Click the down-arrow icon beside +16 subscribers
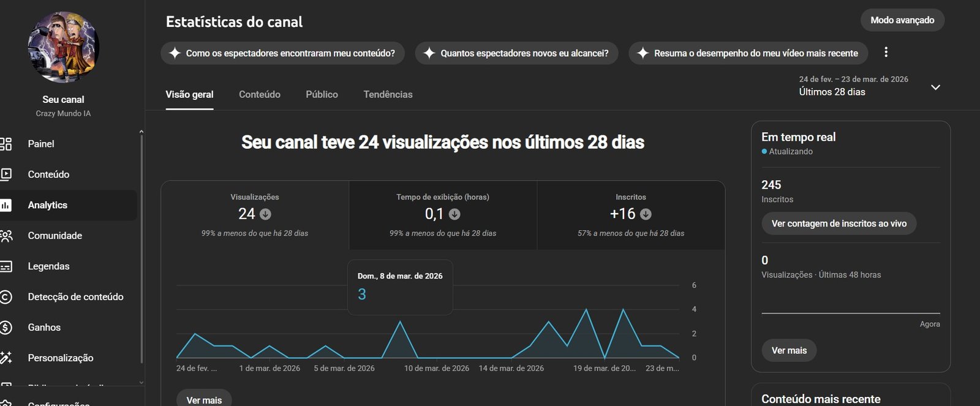980x406 pixels. (646, 214)
